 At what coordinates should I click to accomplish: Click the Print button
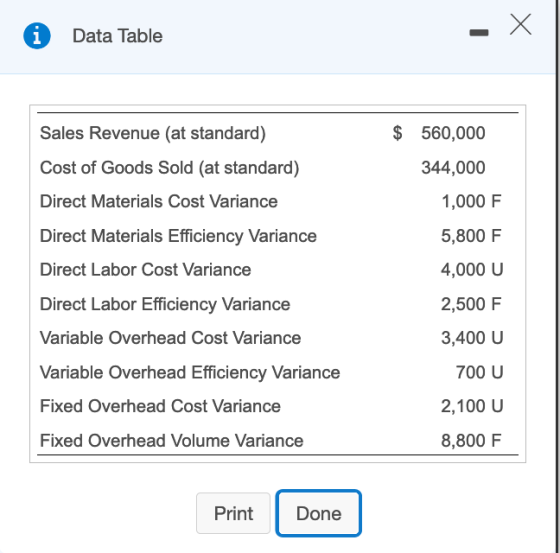click(x=233, y=513)
